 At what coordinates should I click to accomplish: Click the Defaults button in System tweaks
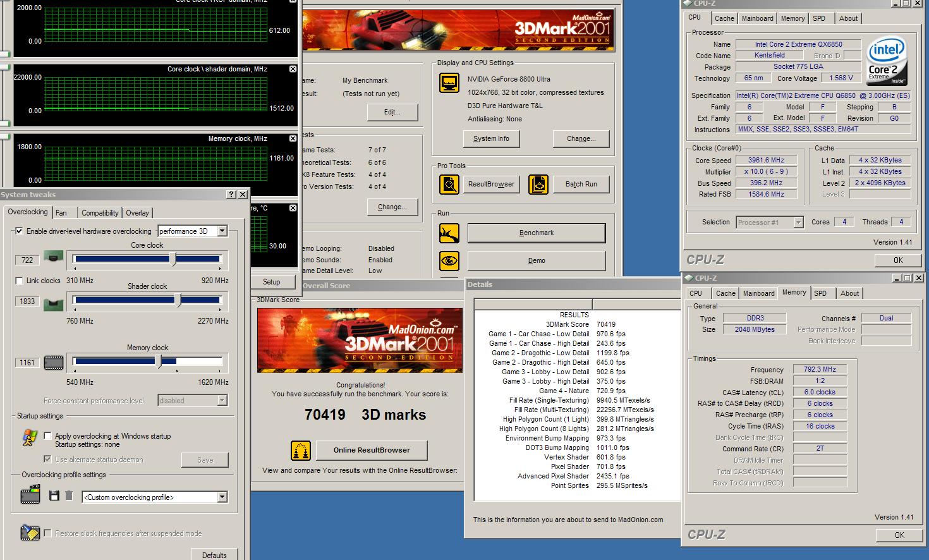(214, 554)
